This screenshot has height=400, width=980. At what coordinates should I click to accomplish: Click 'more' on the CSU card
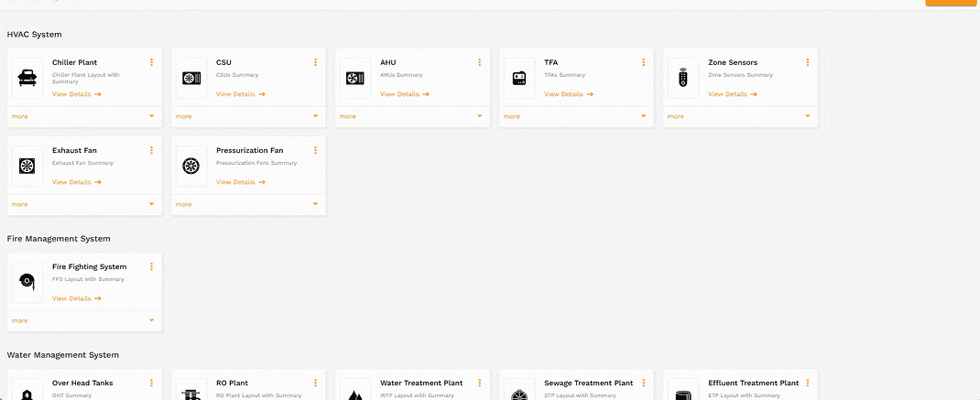[183, 116]
